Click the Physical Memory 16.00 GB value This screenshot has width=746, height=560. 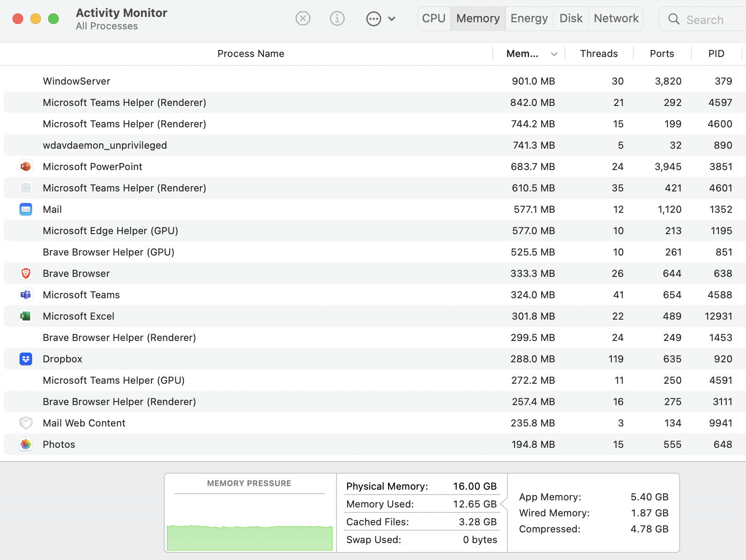[x=474, y=487]
